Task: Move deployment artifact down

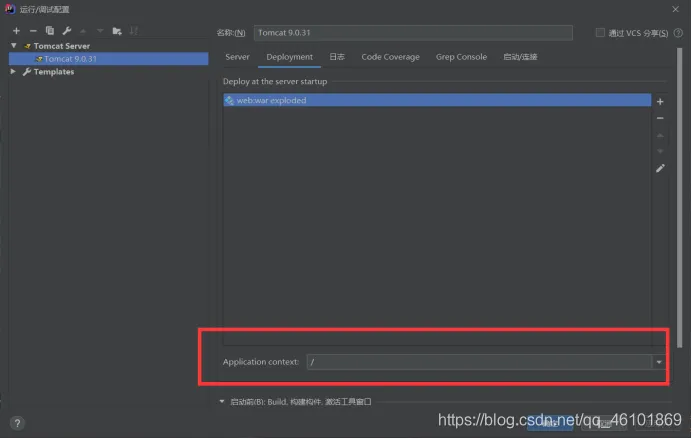Action: [x=660, y=151]
